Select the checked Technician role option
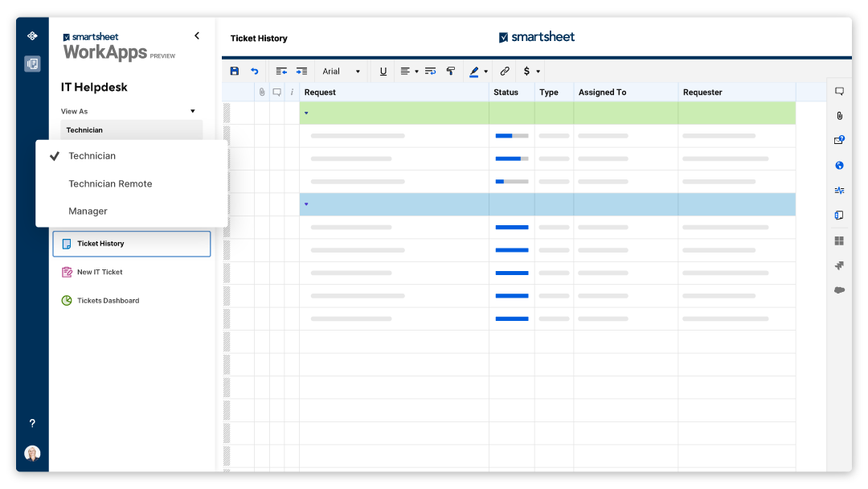 92,156
